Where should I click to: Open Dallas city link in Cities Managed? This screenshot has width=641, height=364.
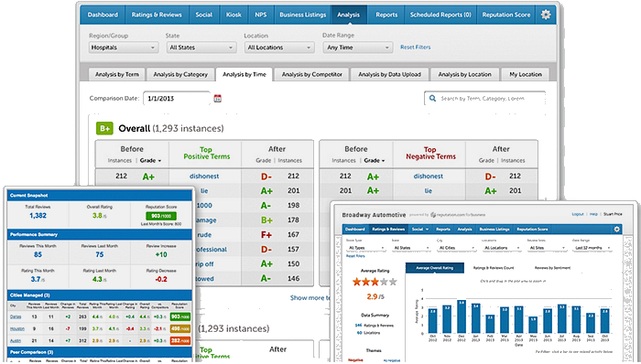pos(16,316)
